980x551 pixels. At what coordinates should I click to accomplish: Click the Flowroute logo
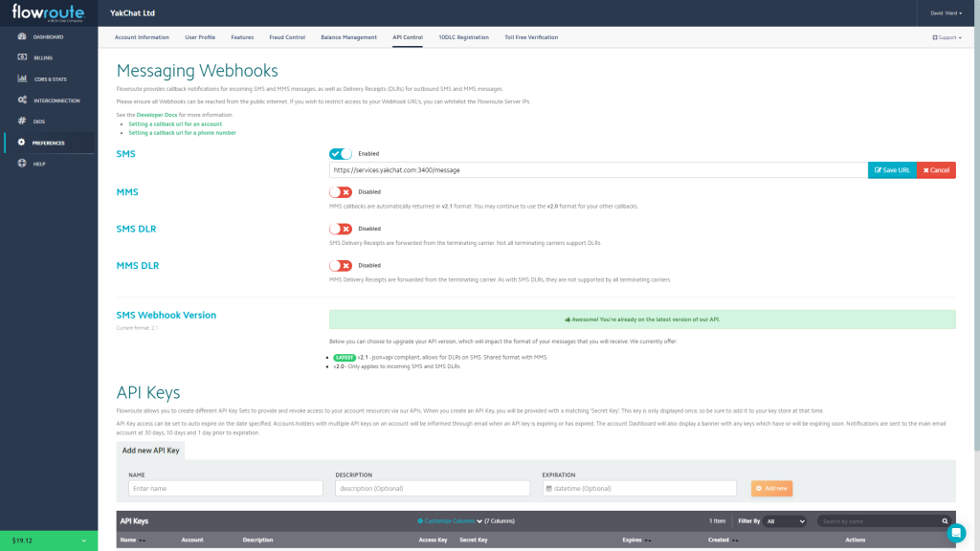[x=48, y=13]
